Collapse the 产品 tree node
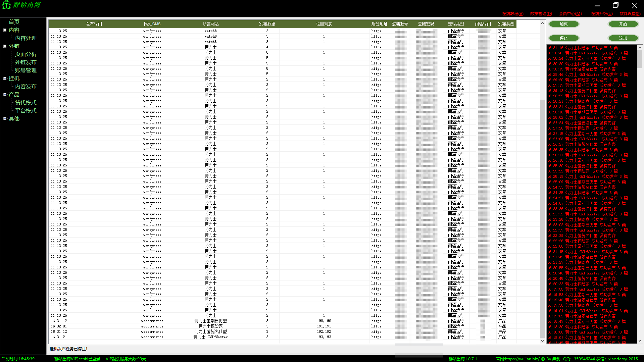The height and width of the screenshot is (362, 644). pos(5,94)
